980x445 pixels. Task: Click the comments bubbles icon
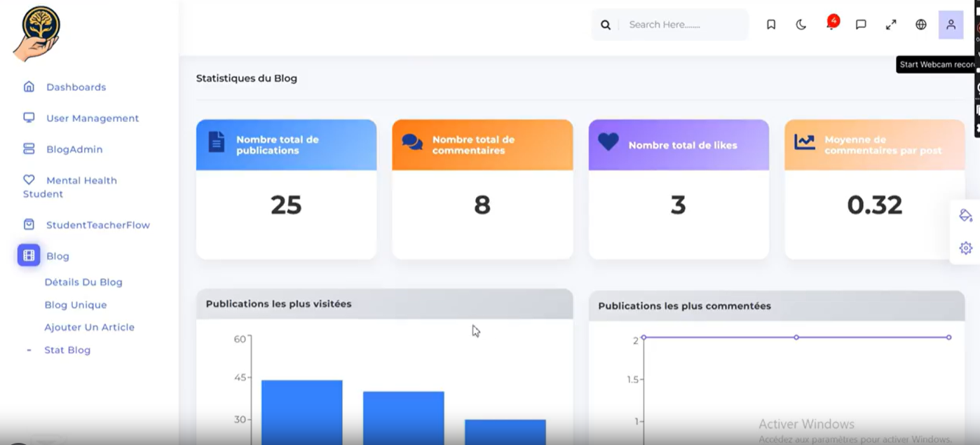(412, 142)
